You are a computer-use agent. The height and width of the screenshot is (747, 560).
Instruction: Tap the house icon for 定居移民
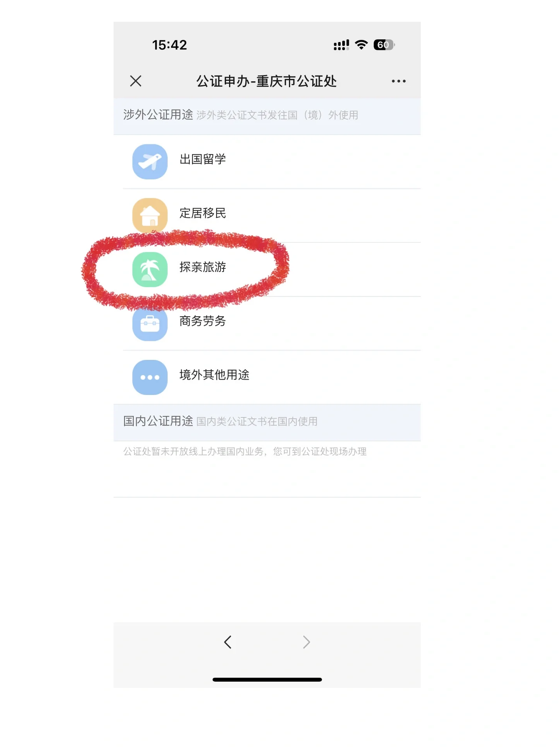click(x=150, y=216)
